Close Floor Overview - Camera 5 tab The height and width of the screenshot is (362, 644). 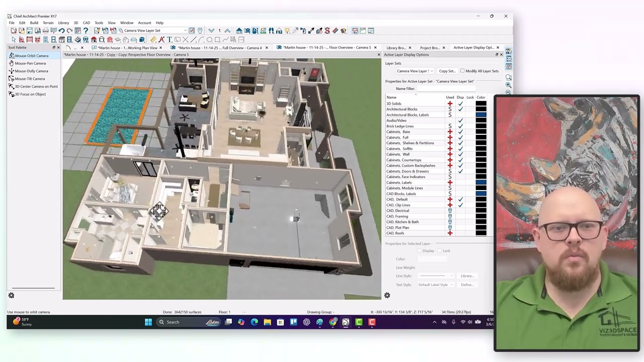click(376, 48)
